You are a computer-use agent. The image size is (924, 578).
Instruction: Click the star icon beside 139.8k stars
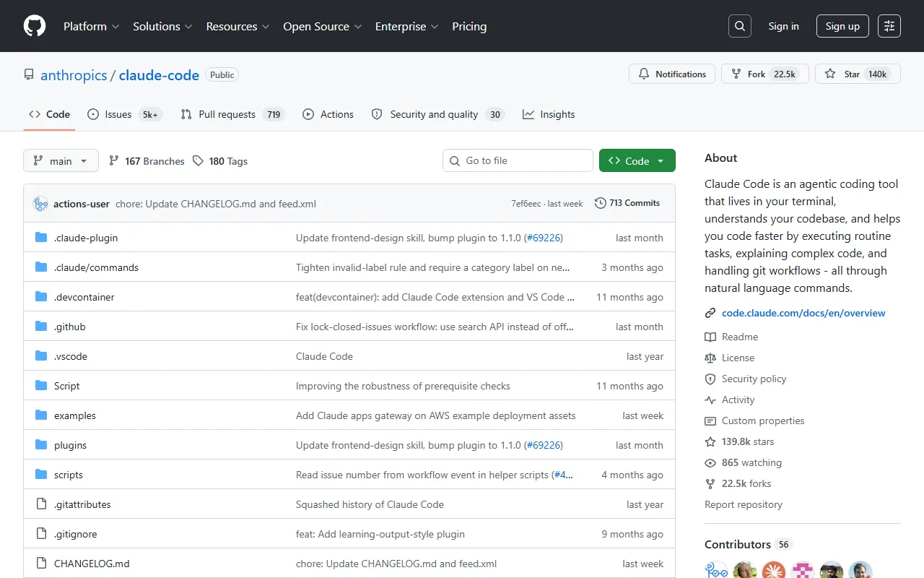[710, 441]
